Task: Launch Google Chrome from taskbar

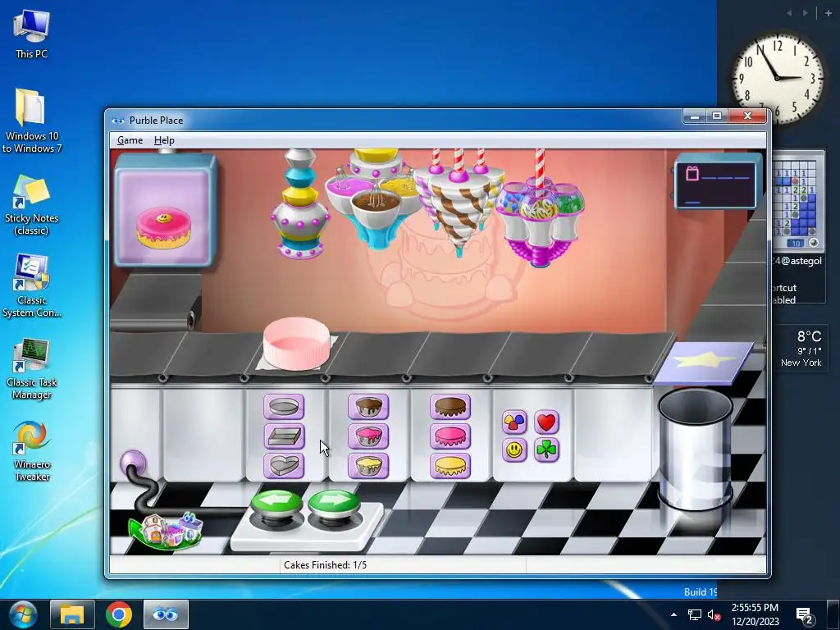Action: [x=119, y=614]
